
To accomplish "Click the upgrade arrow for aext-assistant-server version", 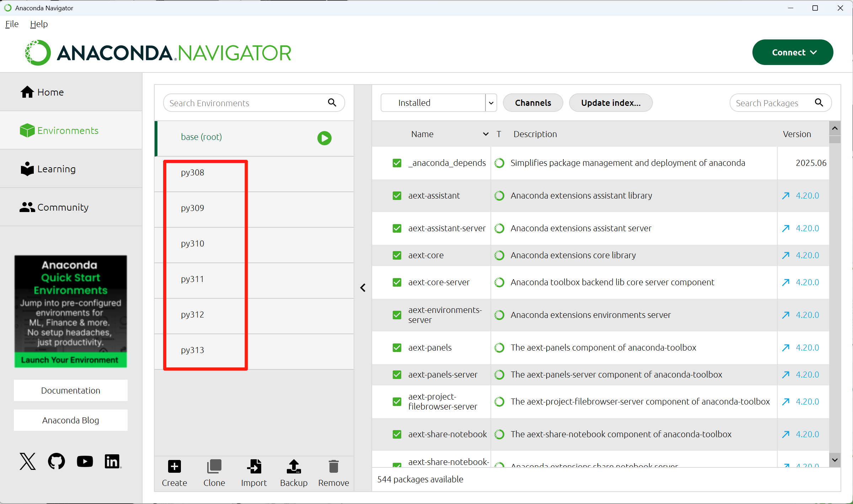I will point(786,228).
